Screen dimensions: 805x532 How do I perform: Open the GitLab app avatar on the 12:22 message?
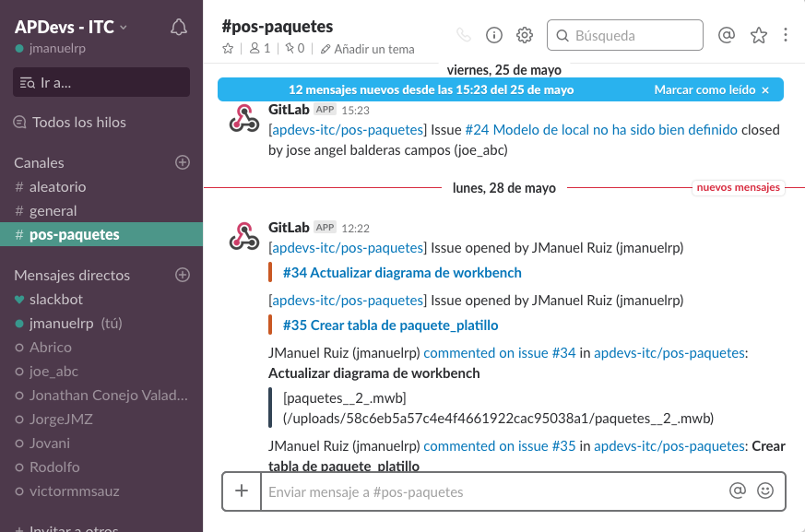243,236
